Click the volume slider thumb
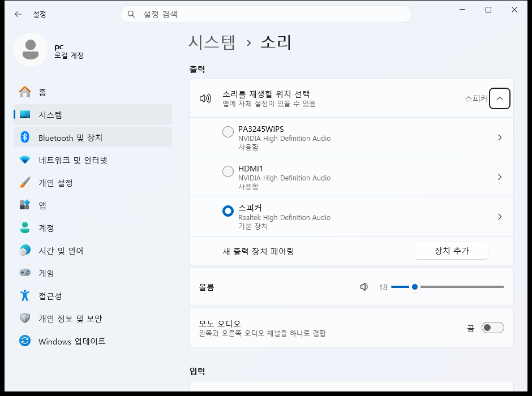 tap(415, 287)
